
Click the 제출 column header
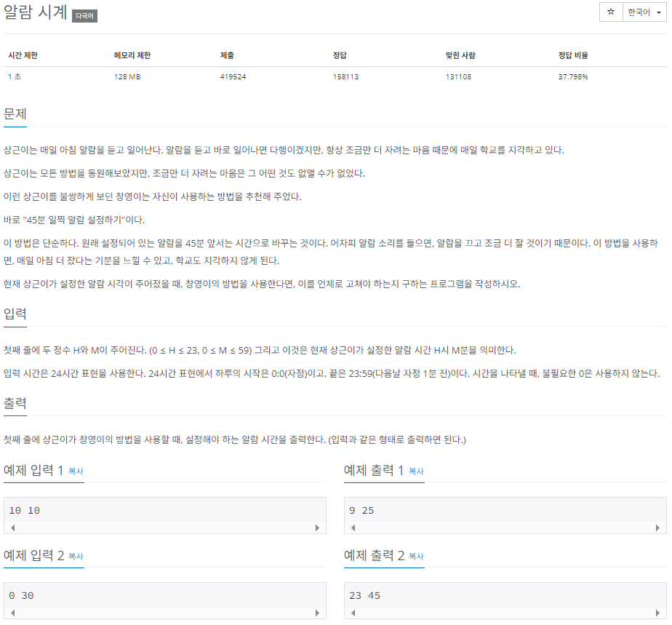pos(227,55)
